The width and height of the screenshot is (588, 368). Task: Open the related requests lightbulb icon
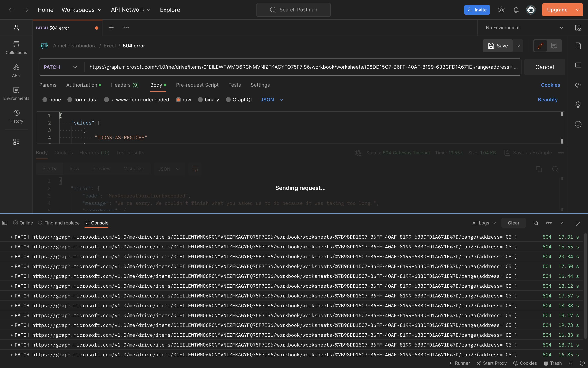(578, 105)
